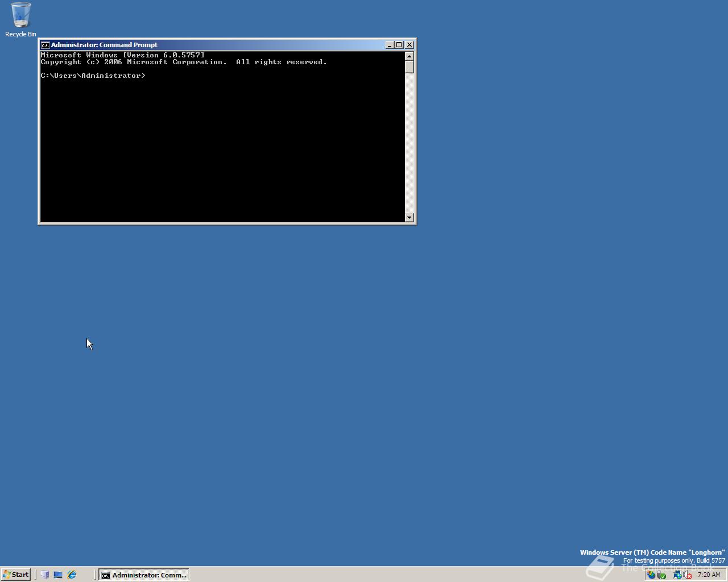Click the Command Prompt scrollbar down arrow
The image size is (728, 582).
pos(409,218)
